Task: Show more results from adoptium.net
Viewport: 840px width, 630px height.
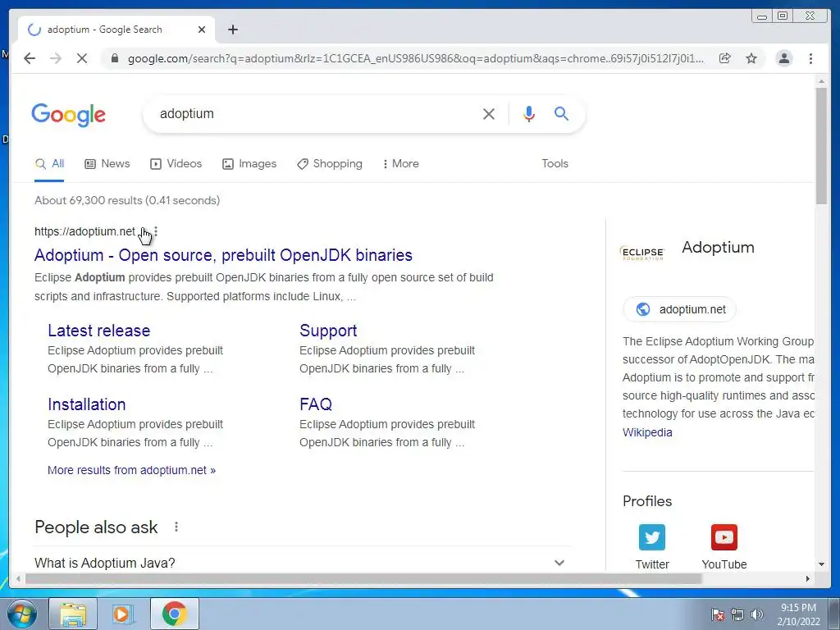Action: coord(132,470)
